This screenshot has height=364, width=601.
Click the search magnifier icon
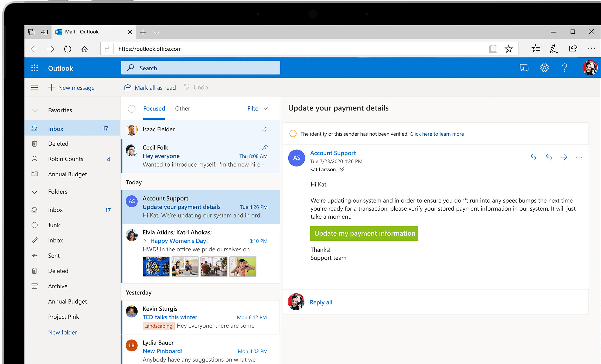tap(130, 68)
